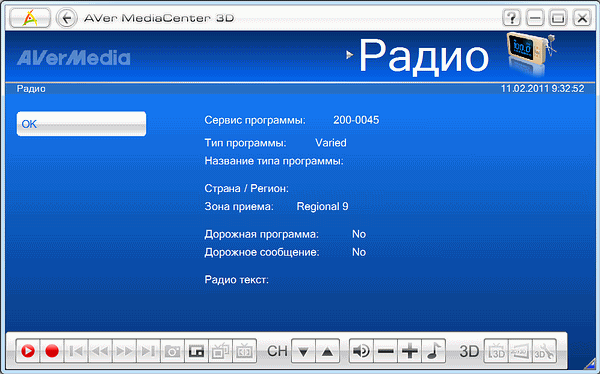Click the Название типа программы label
The image size is (600, 374).
(274, 161)
